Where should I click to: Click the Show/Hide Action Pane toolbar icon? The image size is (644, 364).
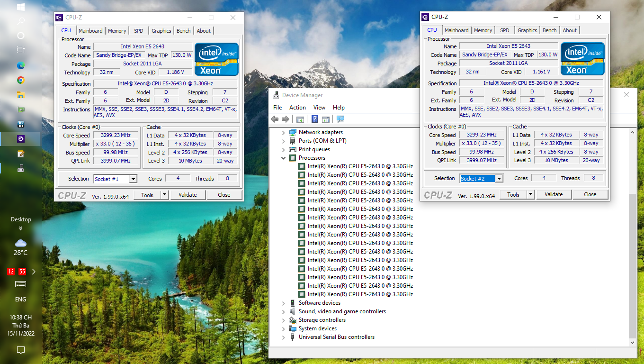[x=326, y=119]
